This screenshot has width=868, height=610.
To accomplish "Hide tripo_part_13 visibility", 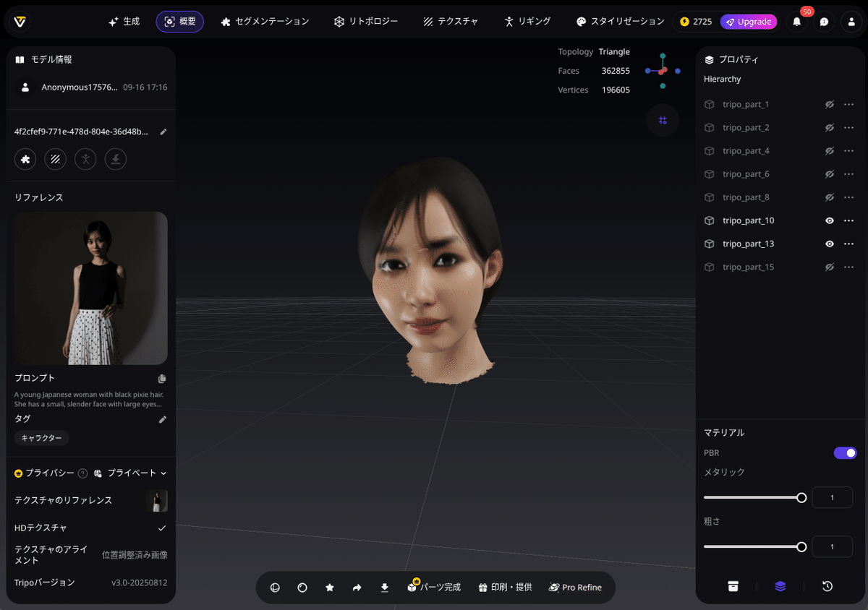I will coord(830,244).
